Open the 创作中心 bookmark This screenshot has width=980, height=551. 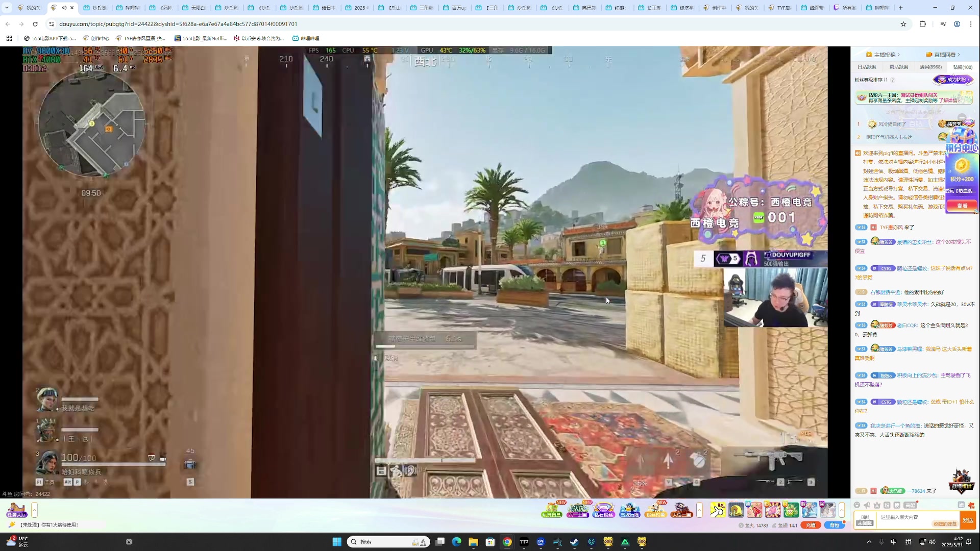(x=96, y=38)
